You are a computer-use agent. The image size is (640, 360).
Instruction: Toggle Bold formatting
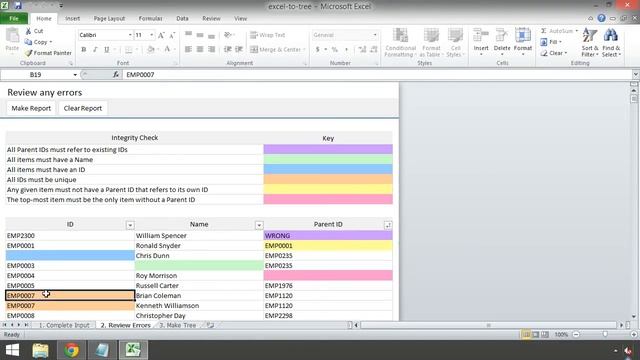pos(84,49)
